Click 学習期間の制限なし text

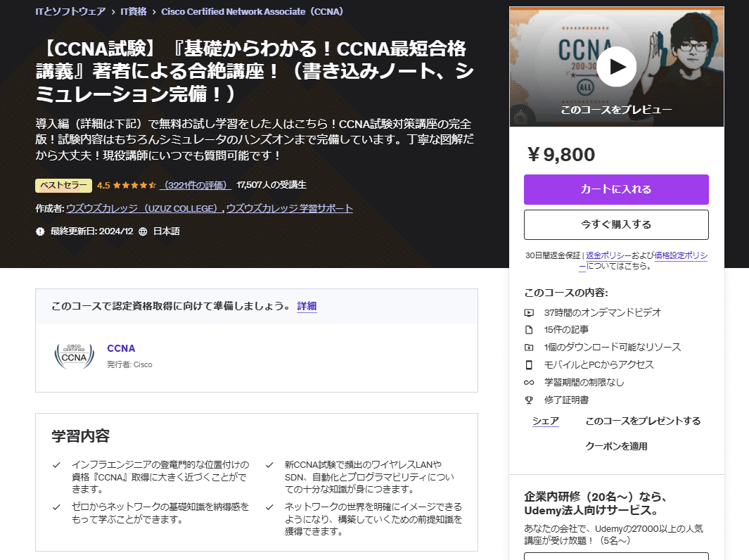point(584,383)
